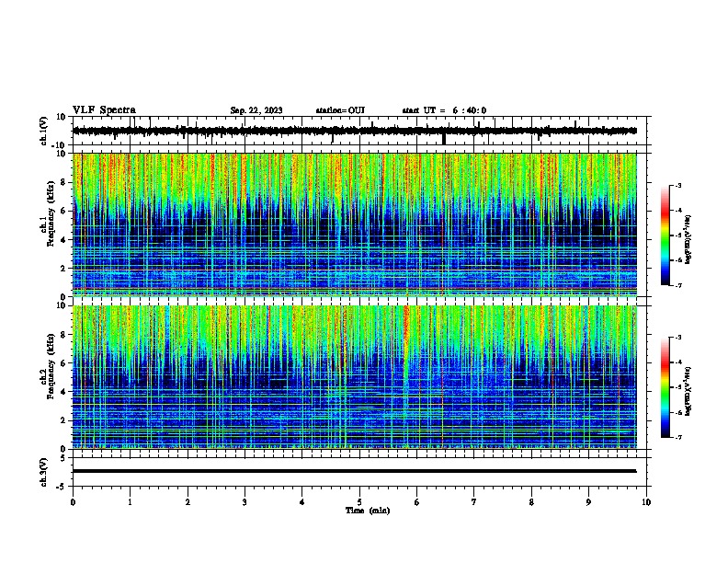Click the '8' kHz tick on ch.2 frequency axis
This screenshot has height=563, width=728.
[64, 335]
